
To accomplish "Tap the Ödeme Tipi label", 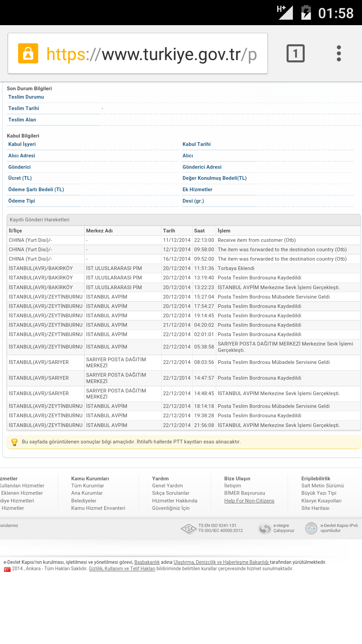I will coord(22,201).
